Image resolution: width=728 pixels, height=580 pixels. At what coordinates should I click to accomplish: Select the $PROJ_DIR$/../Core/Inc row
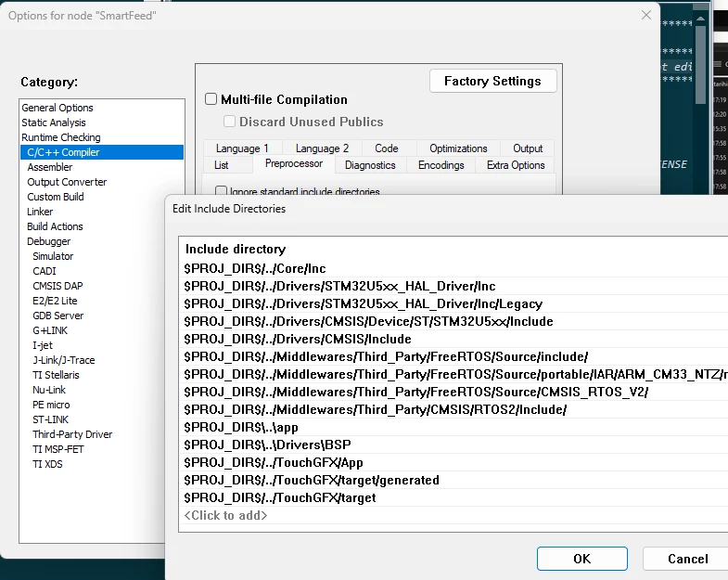[x=453, y=268]
